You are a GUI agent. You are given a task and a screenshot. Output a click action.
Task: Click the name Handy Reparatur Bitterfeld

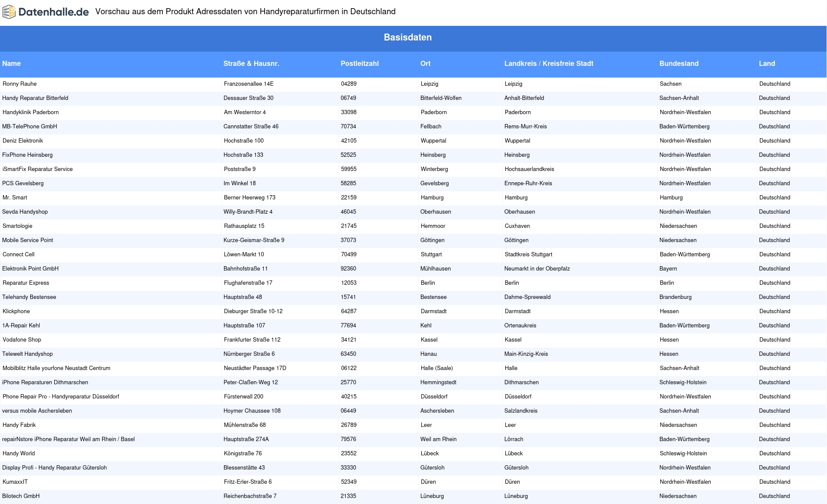click(x=35, y=98)
